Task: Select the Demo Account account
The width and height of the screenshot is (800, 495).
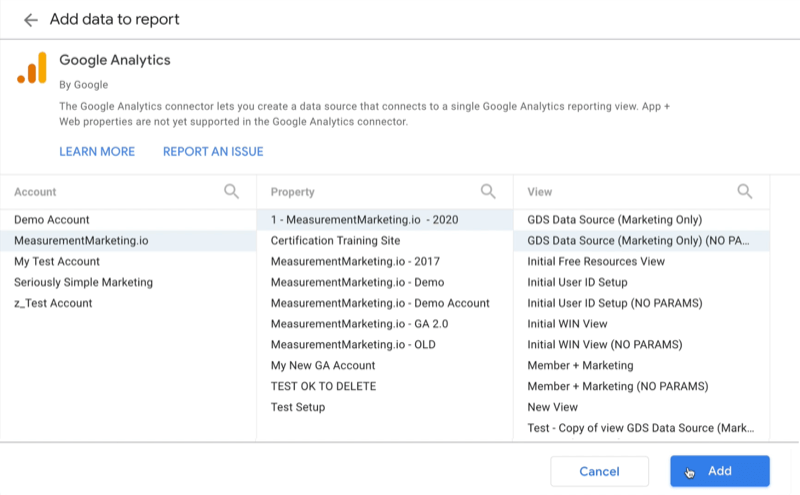Action: 128,219
